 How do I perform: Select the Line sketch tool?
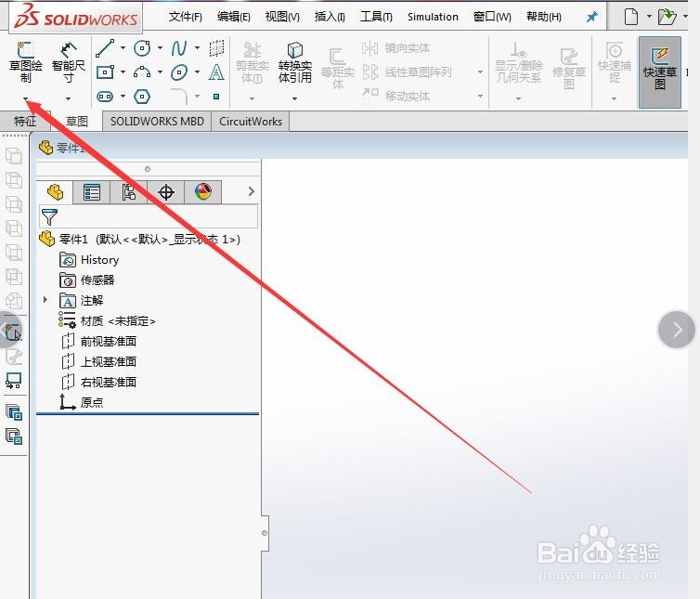105,48
